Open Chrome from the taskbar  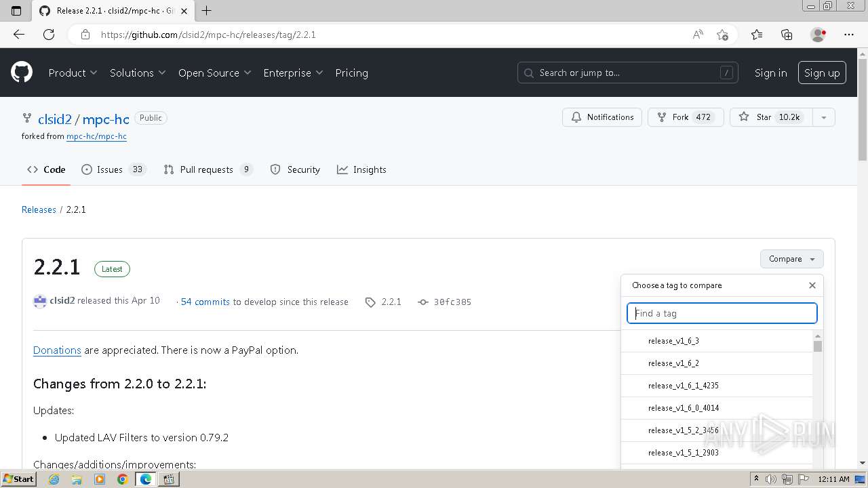pyautogui.click(x=122, y=479)
